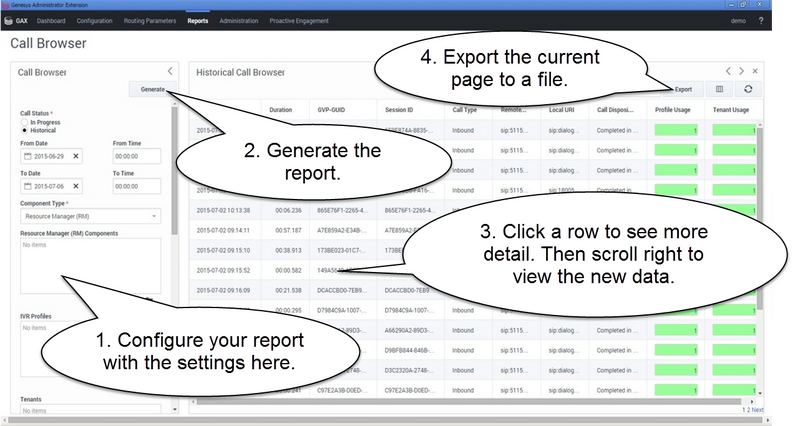
Task: Clear the To Date with X icon
Action: 76,186
